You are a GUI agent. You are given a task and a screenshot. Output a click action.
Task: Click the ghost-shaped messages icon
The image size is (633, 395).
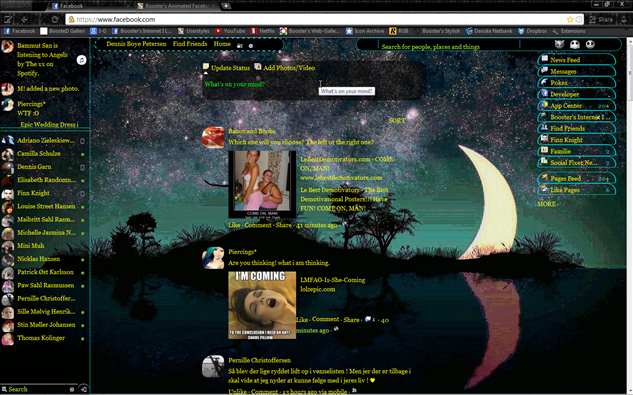[575, 44]
